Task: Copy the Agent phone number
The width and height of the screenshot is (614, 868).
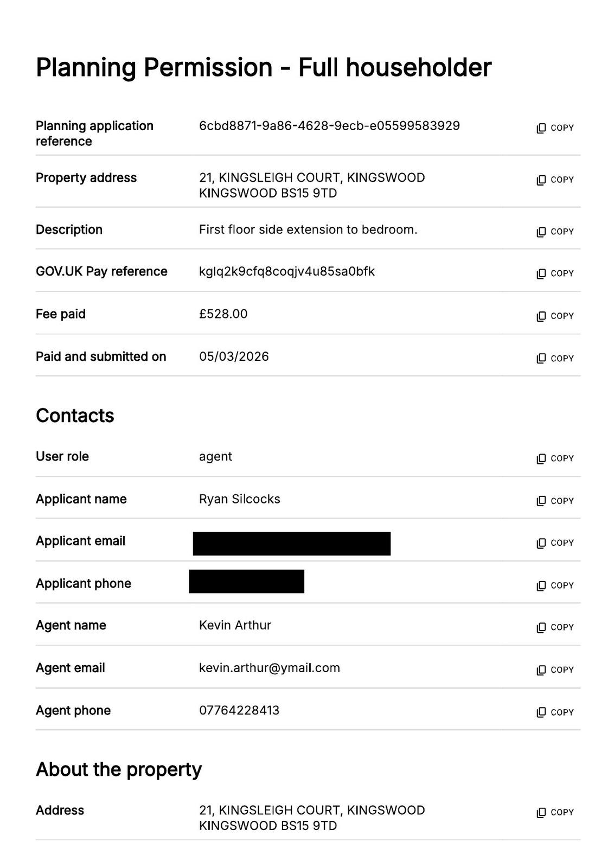Action: coord(555,712)
